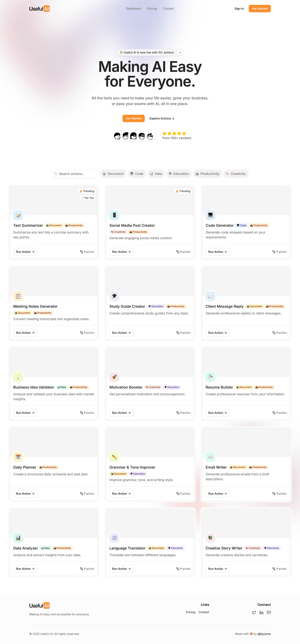
Task: Run Action for Data Analyzer
Action: click(25, 569)
